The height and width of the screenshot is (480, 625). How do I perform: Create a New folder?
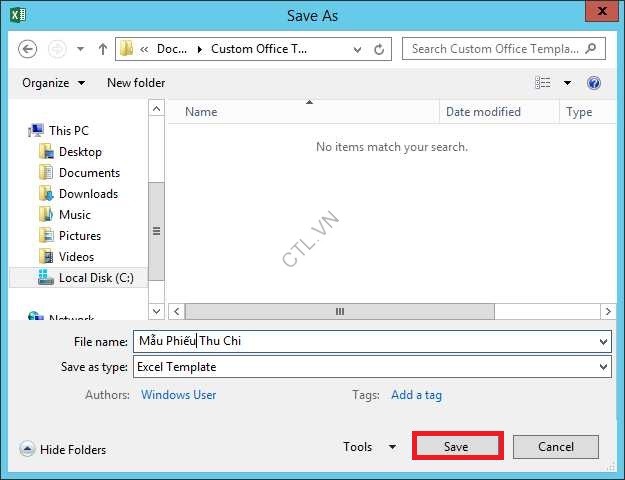(x=136, y=83)
